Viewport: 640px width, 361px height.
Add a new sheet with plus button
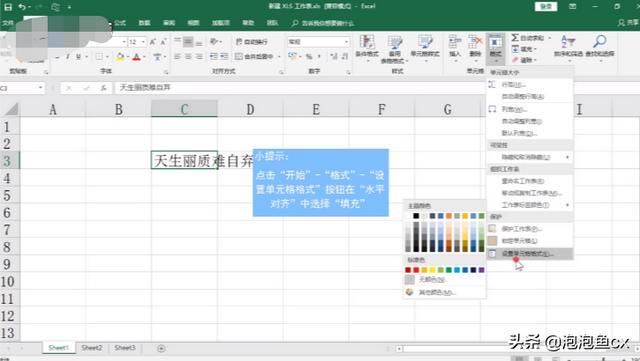click(161, 348)
